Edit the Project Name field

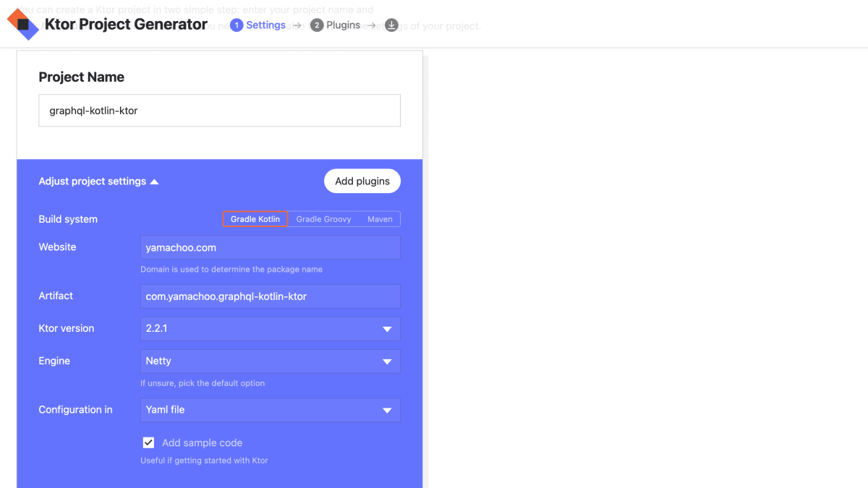click(219, 111)
